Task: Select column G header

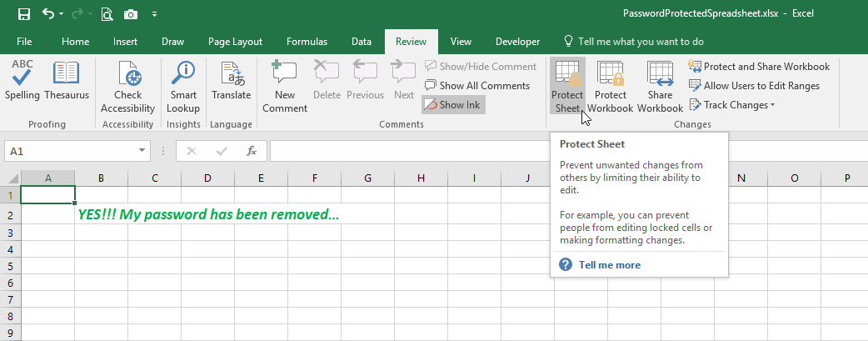Action: 368,178
